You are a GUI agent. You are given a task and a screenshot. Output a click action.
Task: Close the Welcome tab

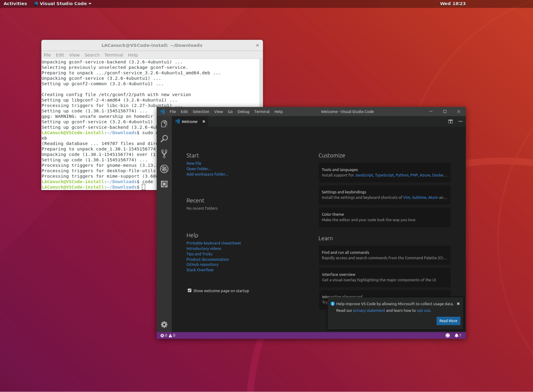[203, 121]
